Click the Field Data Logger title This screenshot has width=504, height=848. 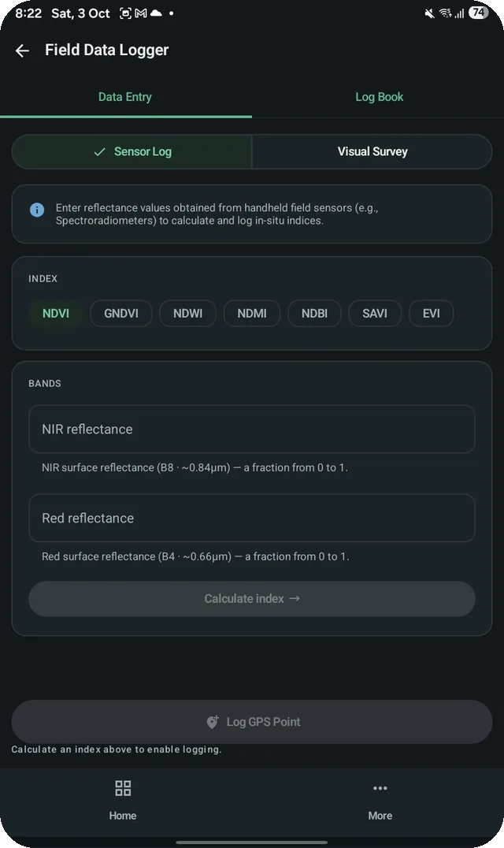point(107,50)
